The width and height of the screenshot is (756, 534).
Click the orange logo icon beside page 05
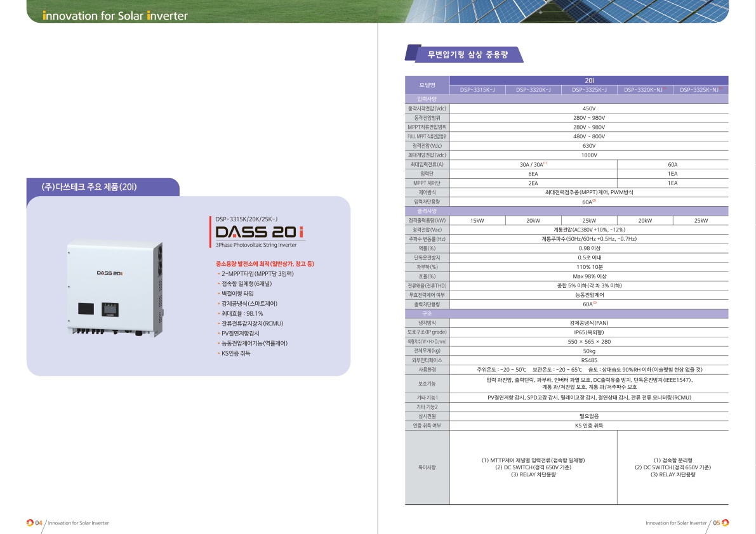tap(726, 523)
